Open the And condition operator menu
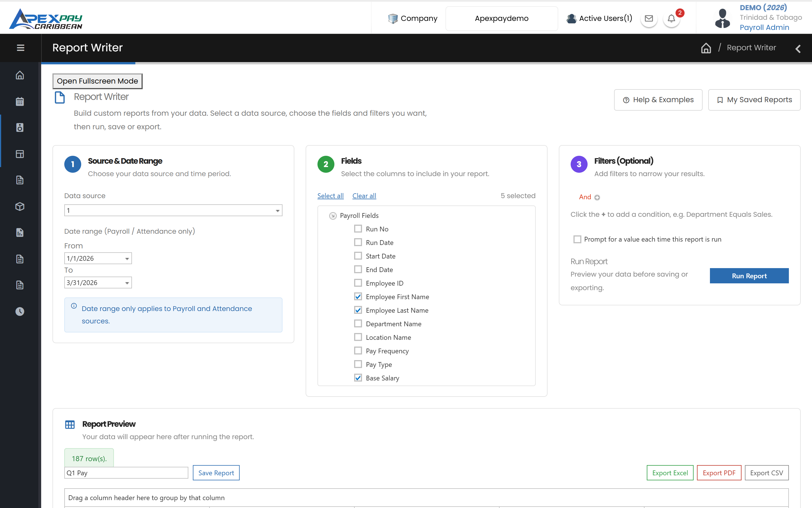Image resolution: width=812 pixels, height=508 pixels. click(585, 197)
